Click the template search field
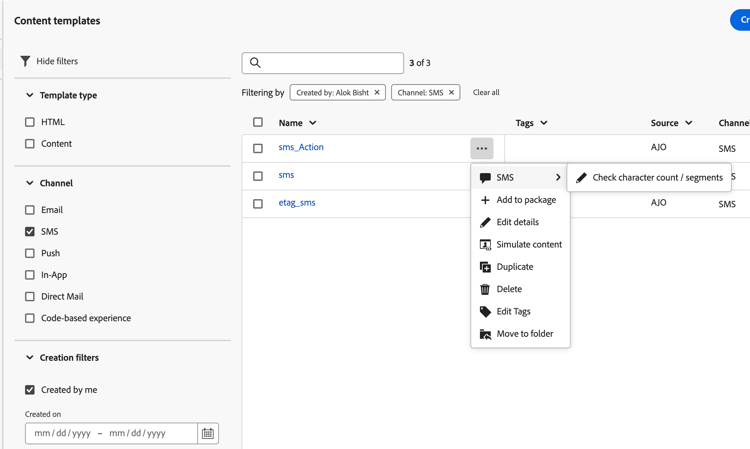Viewport: 750px width, 449px height. point(322,63)
